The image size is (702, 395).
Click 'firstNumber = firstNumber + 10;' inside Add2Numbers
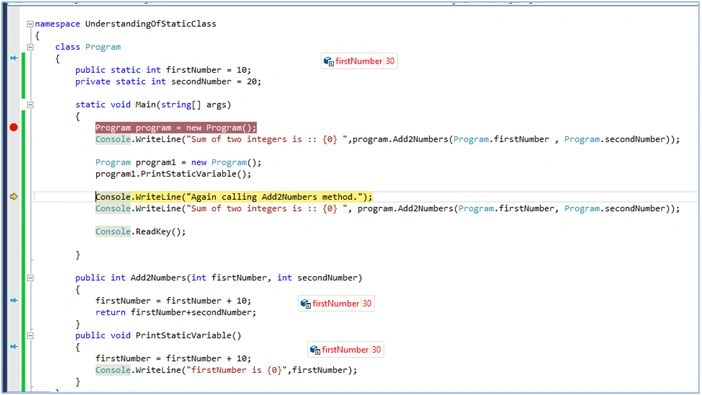pos(173,301)
